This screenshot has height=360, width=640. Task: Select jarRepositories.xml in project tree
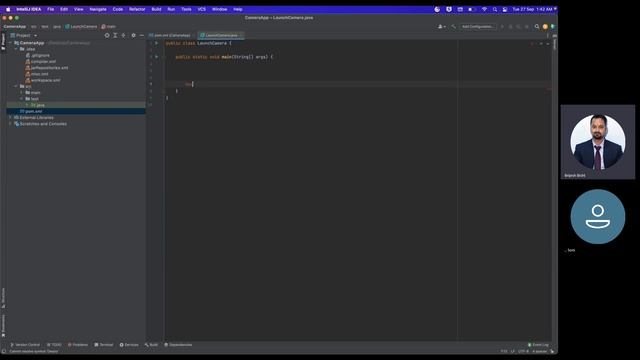tap(47, 68)
